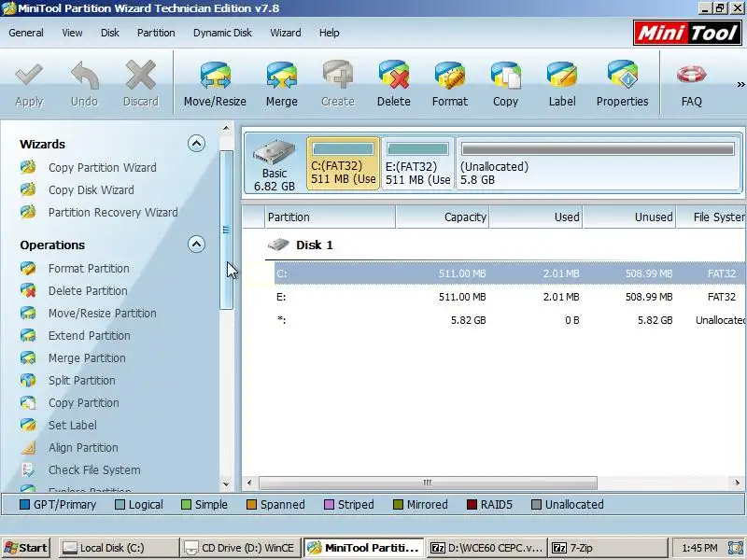Launch Partition Recovery Wizard

[113, 213]
